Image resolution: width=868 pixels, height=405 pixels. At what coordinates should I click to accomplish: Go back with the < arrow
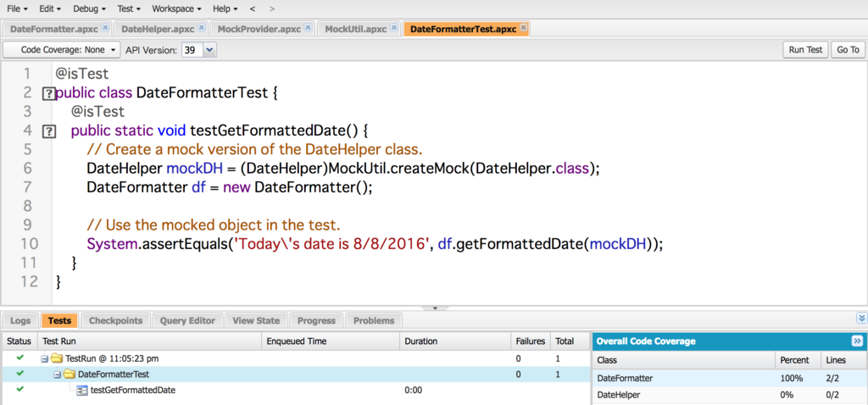tap(253, 8)
